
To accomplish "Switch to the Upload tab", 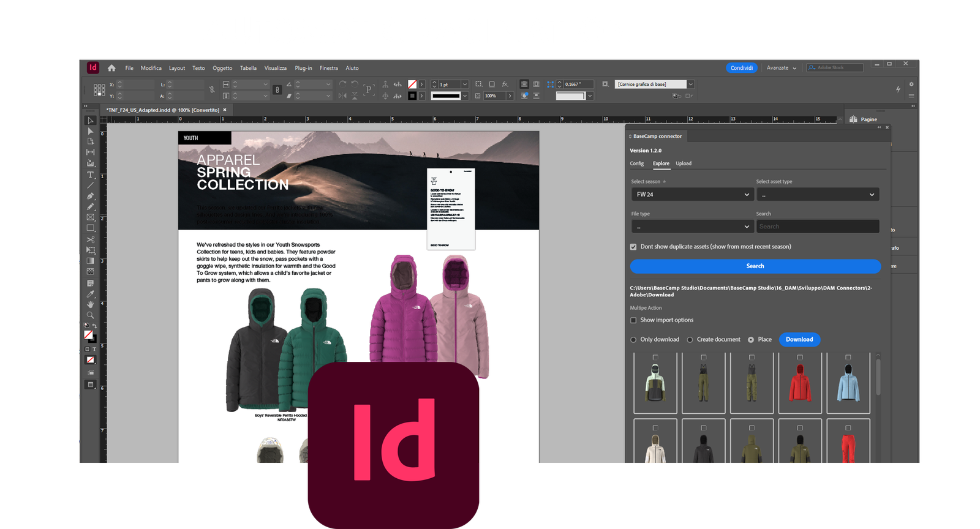I will [684, 163].
